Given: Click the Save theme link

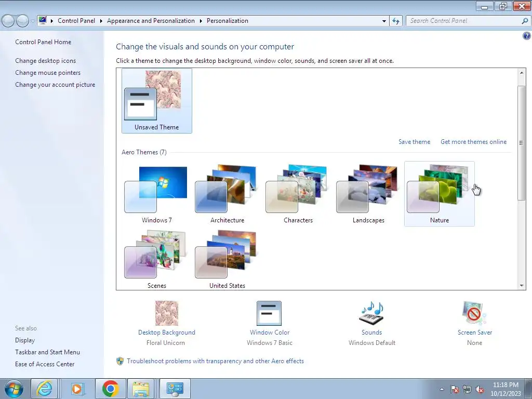Looking at the screenshot, I should pos(414,142).
